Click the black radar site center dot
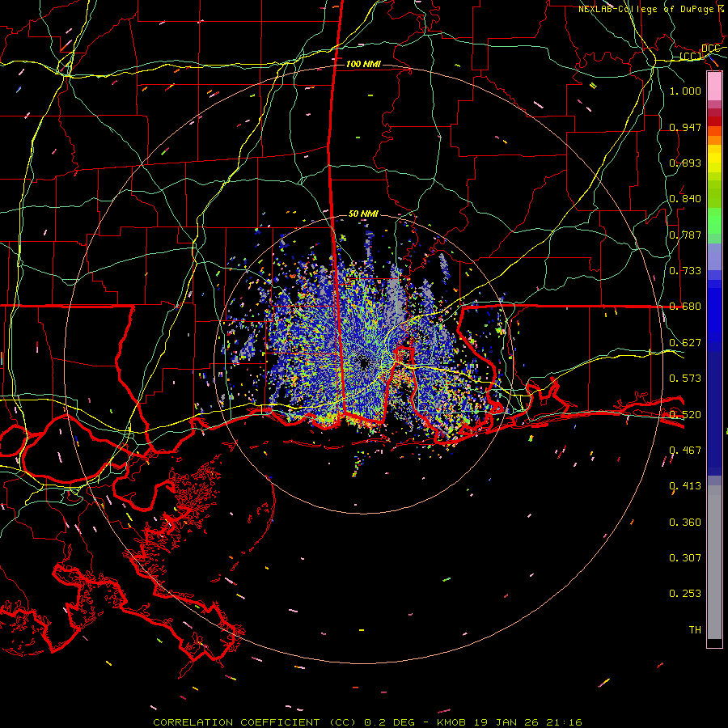The height and width of the screenshot is (728, 728). pos(363,362)
